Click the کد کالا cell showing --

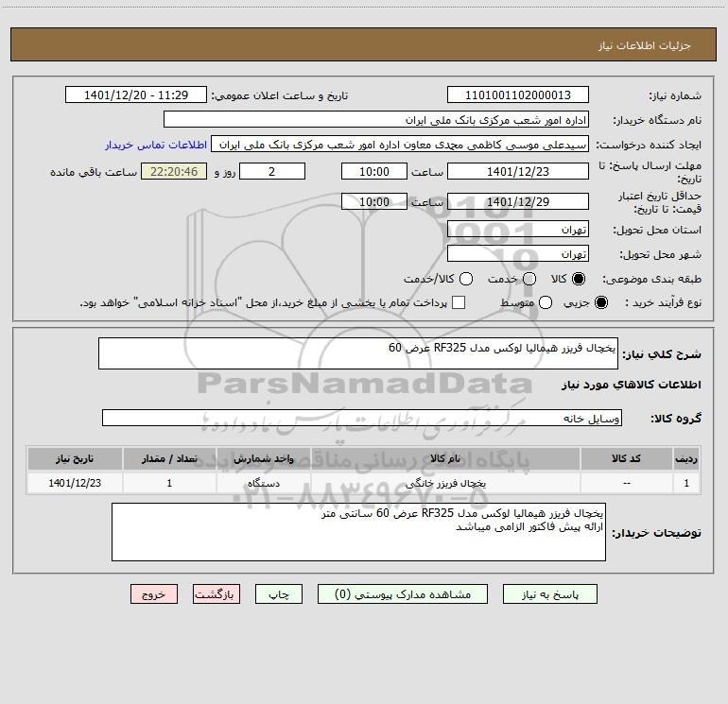[x=626, y=483]
